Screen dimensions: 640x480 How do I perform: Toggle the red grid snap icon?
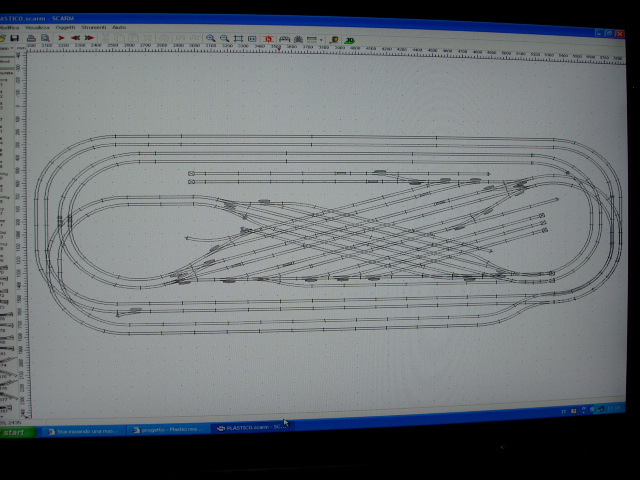coord(270,38)
